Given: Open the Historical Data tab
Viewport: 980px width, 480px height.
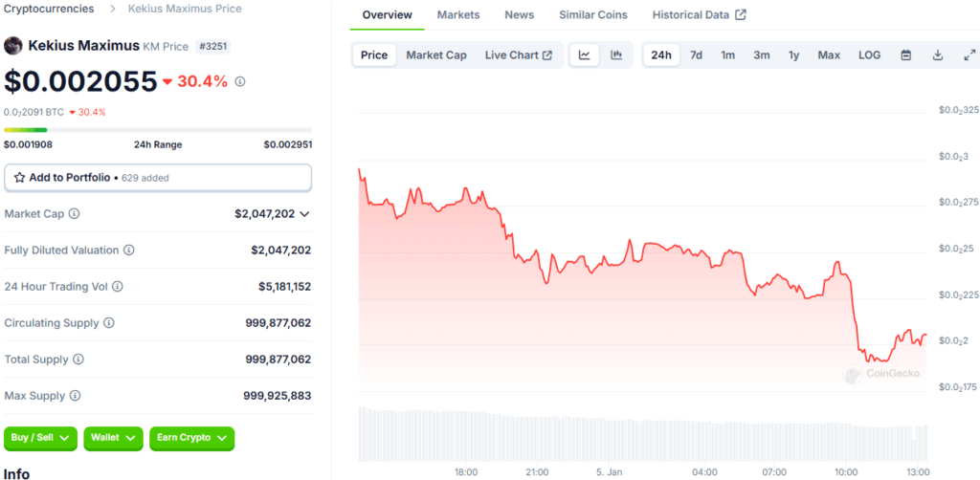Looking at the screenshot, I should click(x=699, y=15).
